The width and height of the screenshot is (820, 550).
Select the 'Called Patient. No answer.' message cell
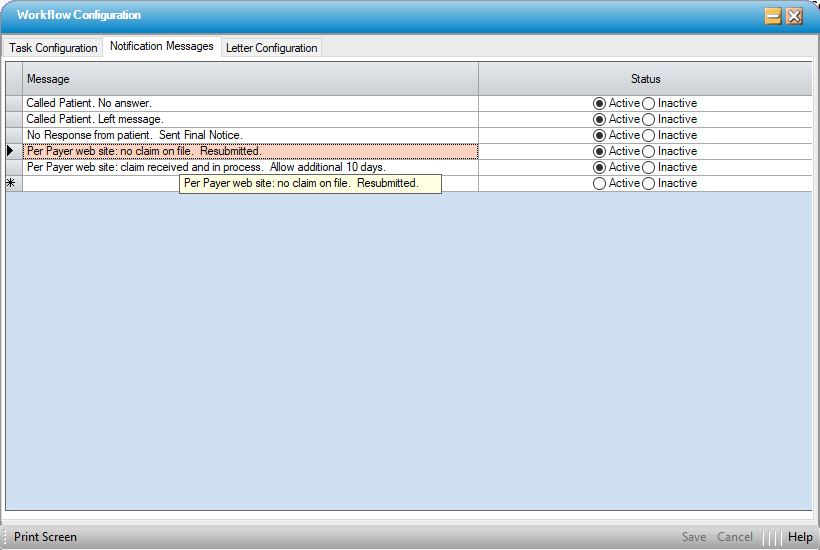pyautogui.click(x=250, y=103)
